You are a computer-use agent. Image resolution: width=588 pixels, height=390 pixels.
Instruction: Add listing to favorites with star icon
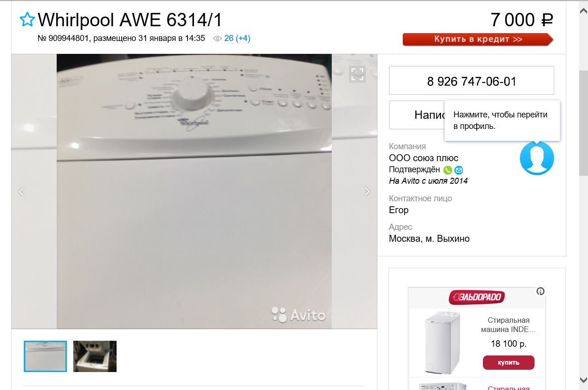click(x=27, y=19)
